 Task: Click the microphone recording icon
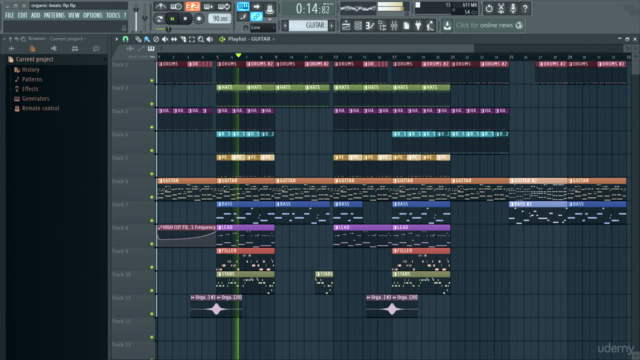(513, 8)
